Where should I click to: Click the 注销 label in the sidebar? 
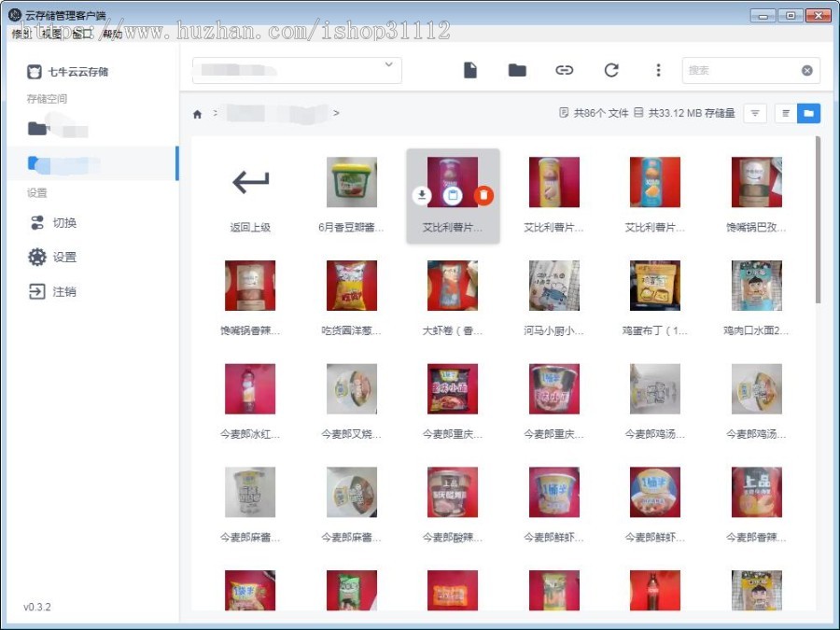click(64, 292)
